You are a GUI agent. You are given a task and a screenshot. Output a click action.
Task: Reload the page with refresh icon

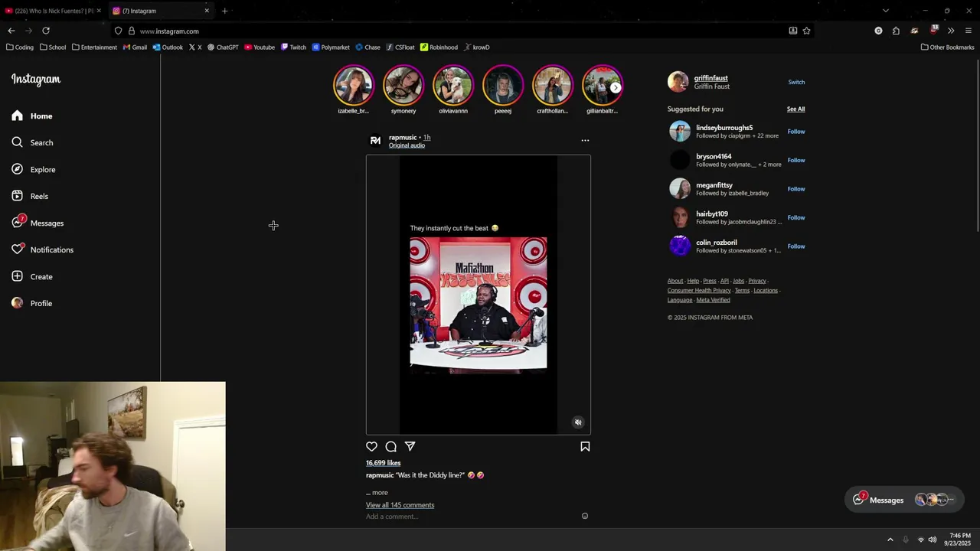(46, 31)
